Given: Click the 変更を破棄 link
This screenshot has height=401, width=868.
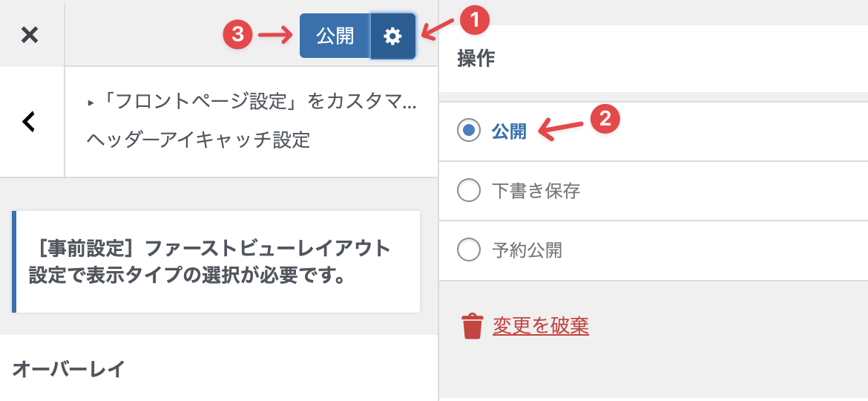Looking at the screenshot, I should coord(540,326).
